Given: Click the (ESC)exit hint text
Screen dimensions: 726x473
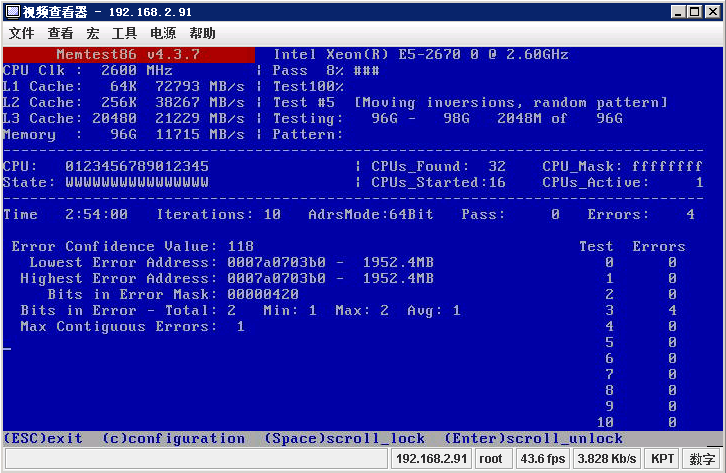Looking at the screenshot, I should point(43,438).
